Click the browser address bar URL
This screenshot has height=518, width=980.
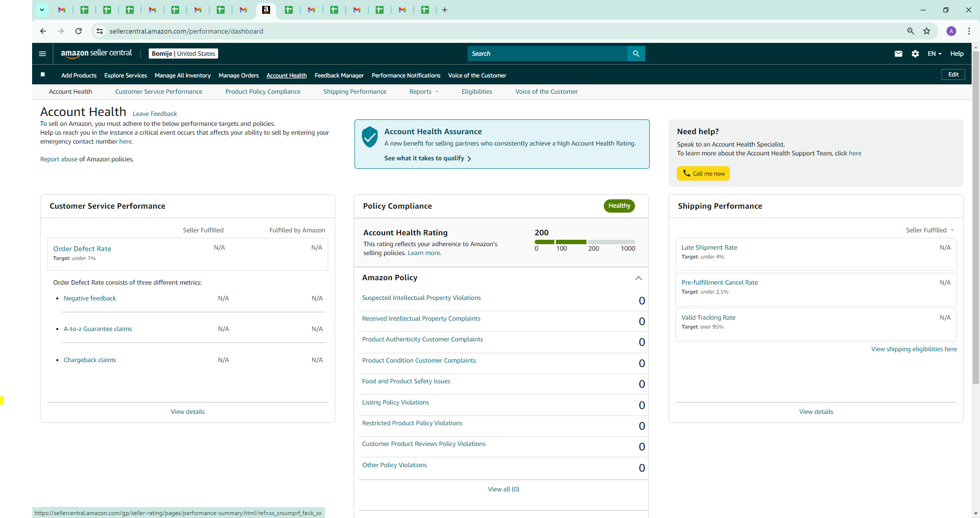coord(186,31)
